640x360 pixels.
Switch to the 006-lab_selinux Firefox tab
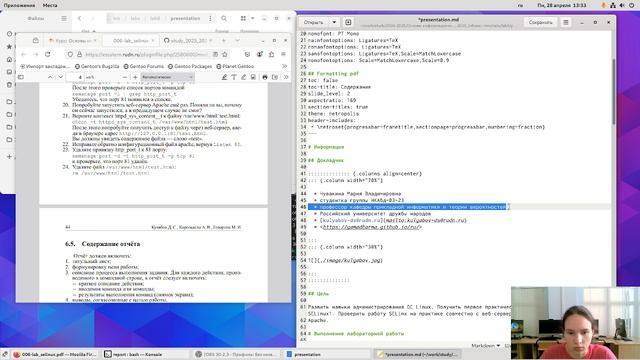tap(130, 40)
